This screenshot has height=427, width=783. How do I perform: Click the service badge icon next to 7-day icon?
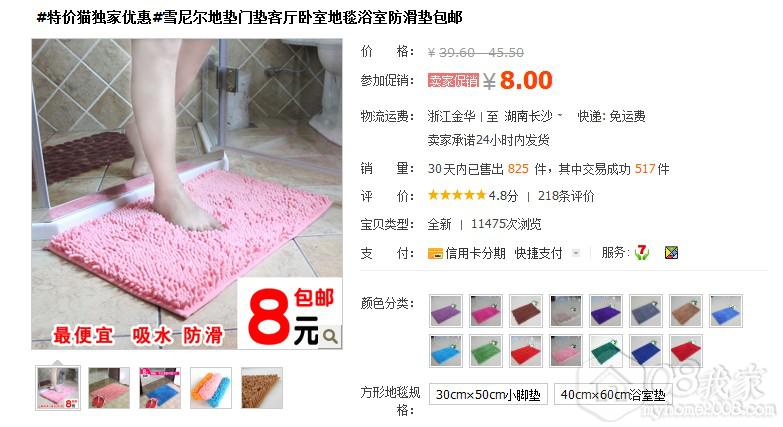pos(671,253)
